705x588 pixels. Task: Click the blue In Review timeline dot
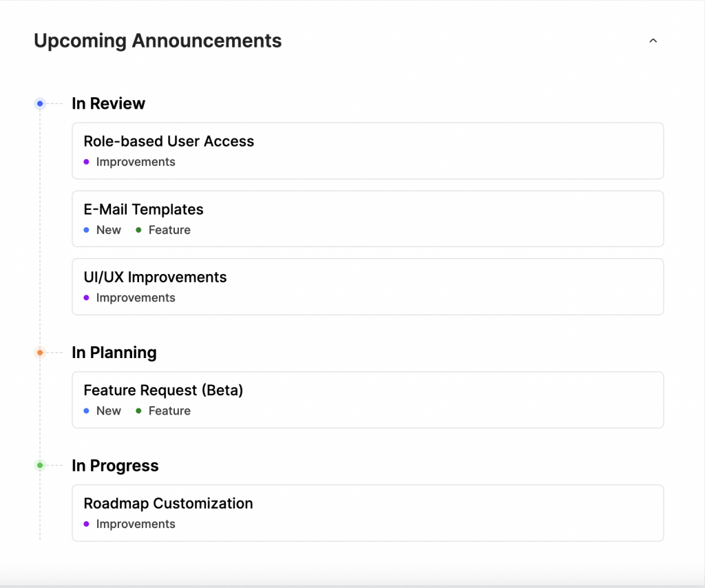tap(40, 104)
